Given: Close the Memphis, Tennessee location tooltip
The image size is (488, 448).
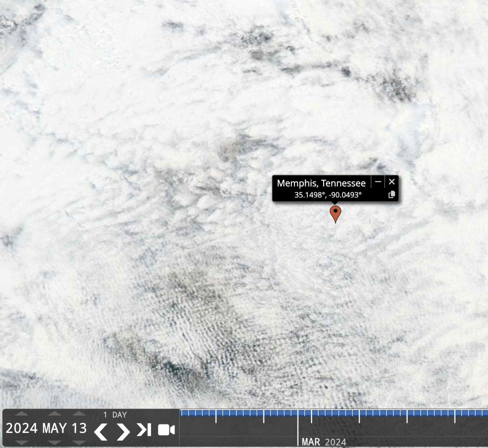Looking at the screenshot, I should click(x=392, y=182).
